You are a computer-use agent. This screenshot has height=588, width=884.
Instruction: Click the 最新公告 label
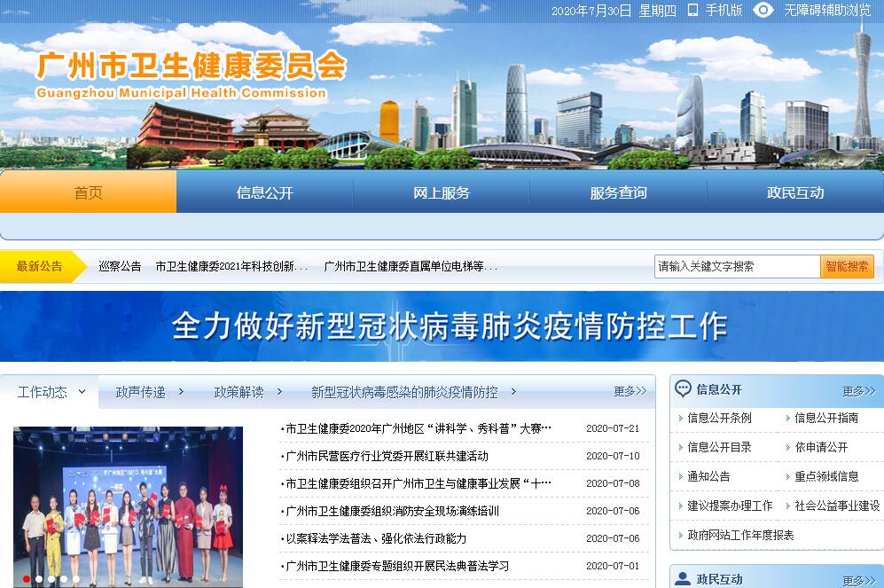(40, 266)
